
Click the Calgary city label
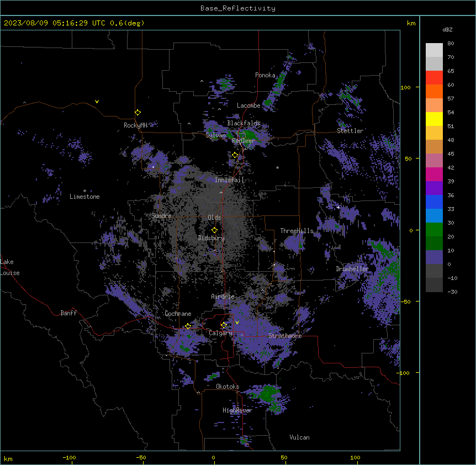click(x=221, y=333)
